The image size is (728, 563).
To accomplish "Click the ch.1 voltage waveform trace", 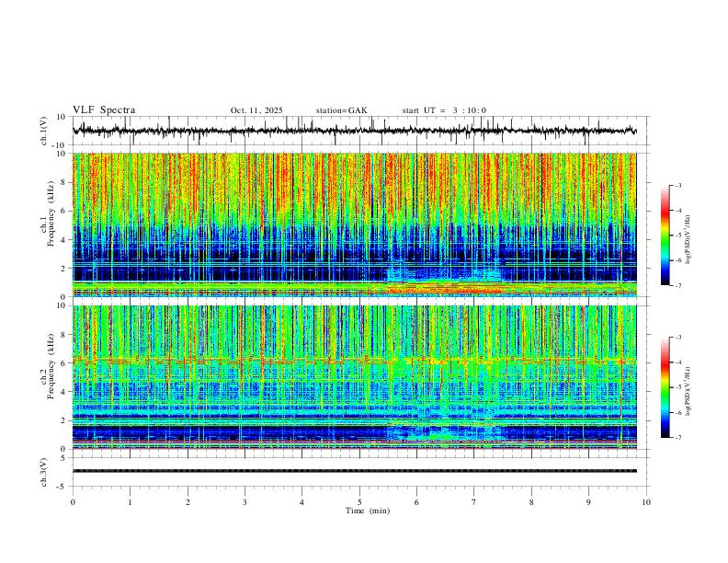I will point(354,131).
